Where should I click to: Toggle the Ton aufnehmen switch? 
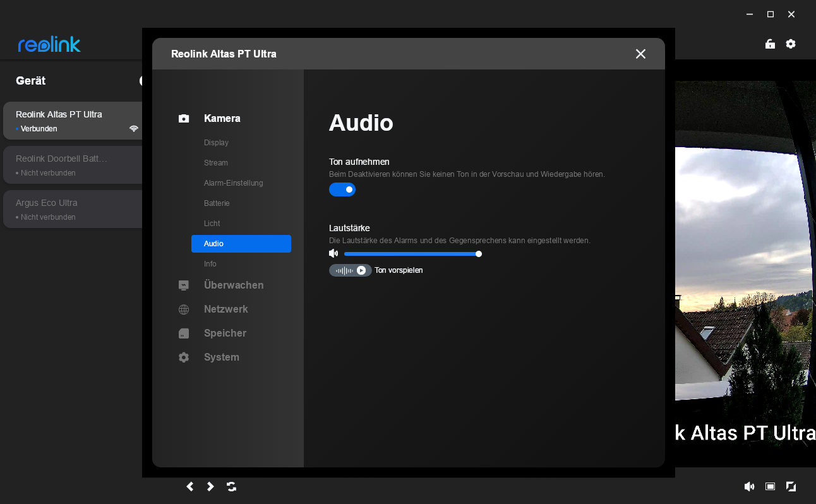coord(342,189)
